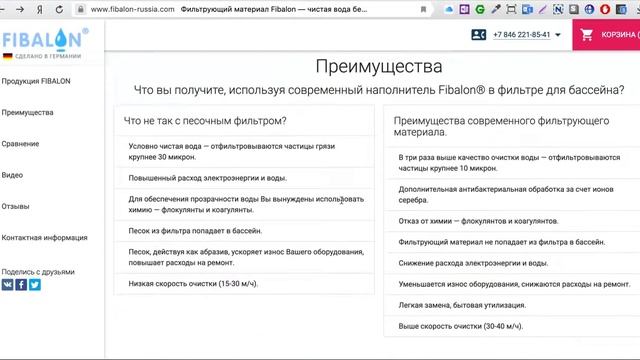Expand the phone number dropdown arrow
Screen dimensions: 640x360
point(558,35)
